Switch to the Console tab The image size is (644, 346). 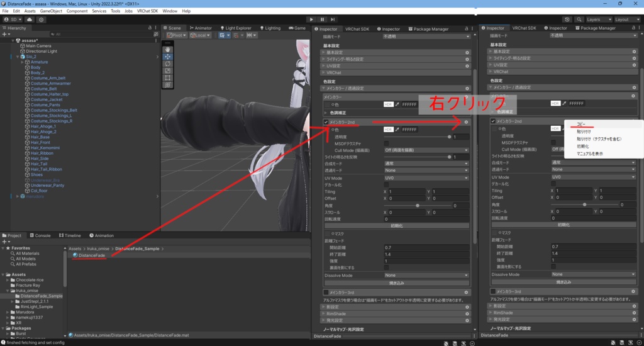pos(40,235)
